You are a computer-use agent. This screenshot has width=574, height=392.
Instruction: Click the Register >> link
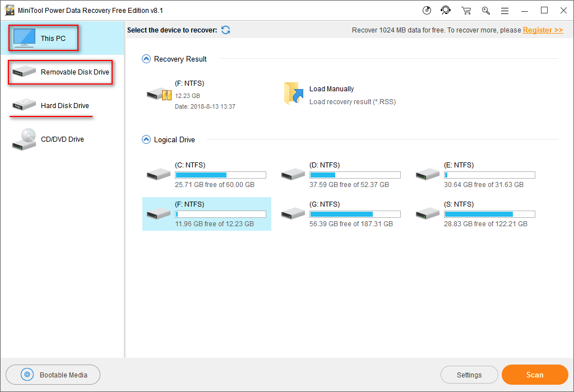[x=543, y=30]
